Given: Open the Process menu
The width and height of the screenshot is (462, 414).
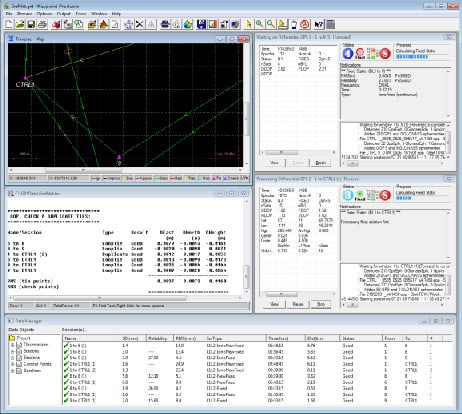Looking at the screenshot, I should [x=24, y=14].
